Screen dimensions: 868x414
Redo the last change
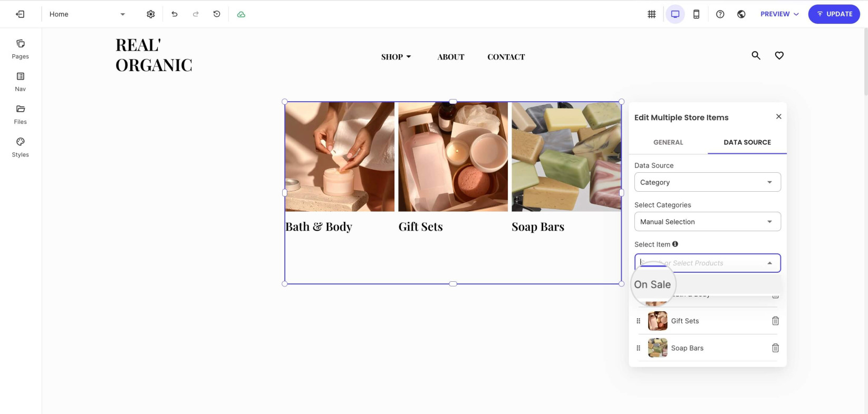[196, 14]
